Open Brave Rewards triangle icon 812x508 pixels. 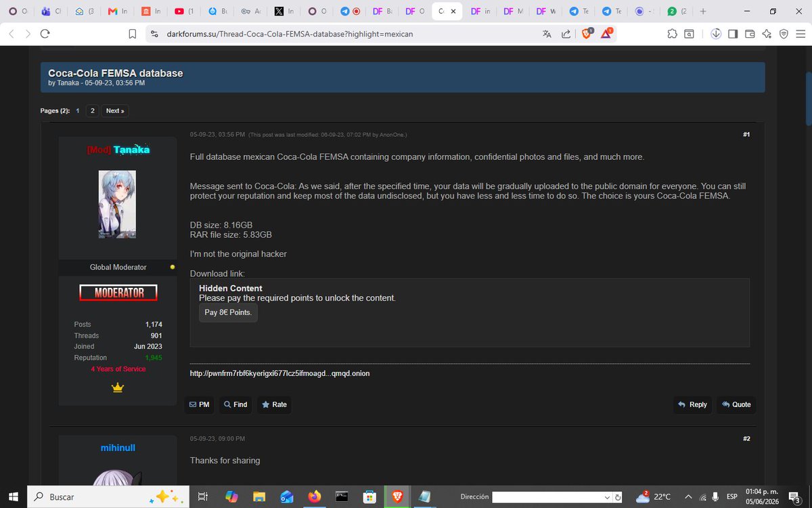(606, 33)
